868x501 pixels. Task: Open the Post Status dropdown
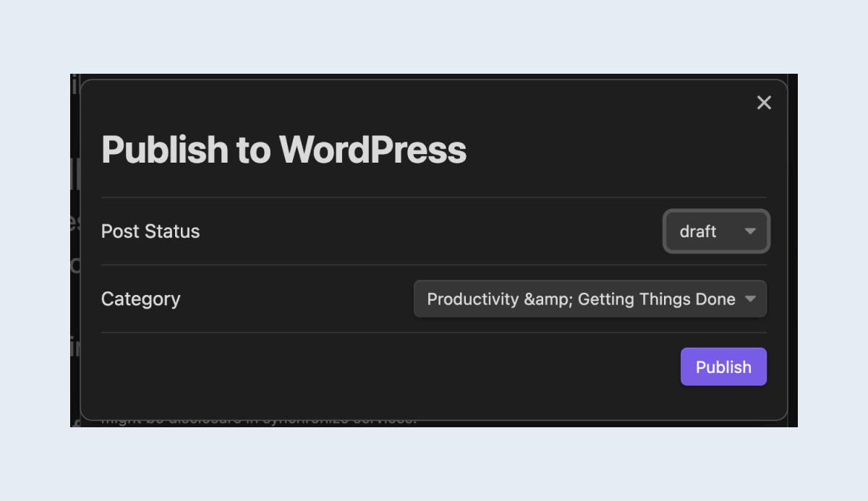(716, 231)
